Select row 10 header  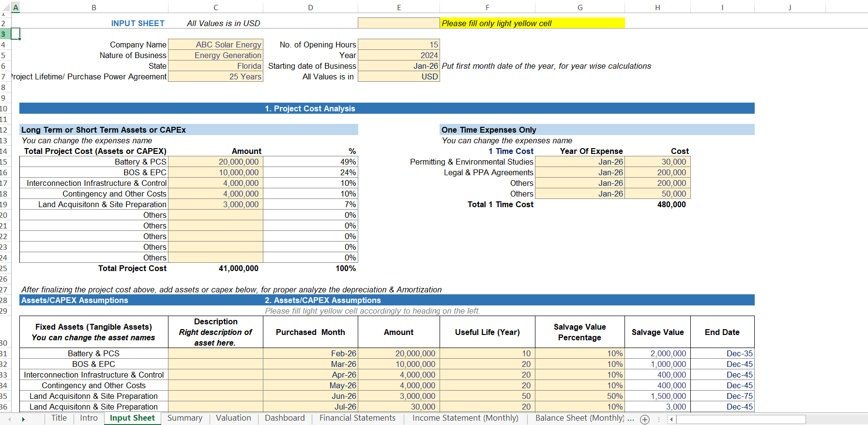click(x=4, y=108)
